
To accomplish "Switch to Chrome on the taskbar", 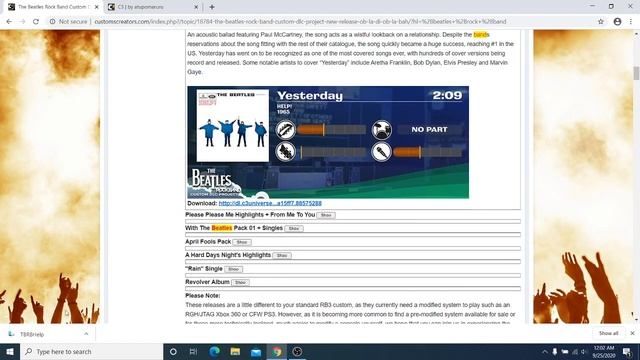I will pyautogui.click(x=277, y=351).
